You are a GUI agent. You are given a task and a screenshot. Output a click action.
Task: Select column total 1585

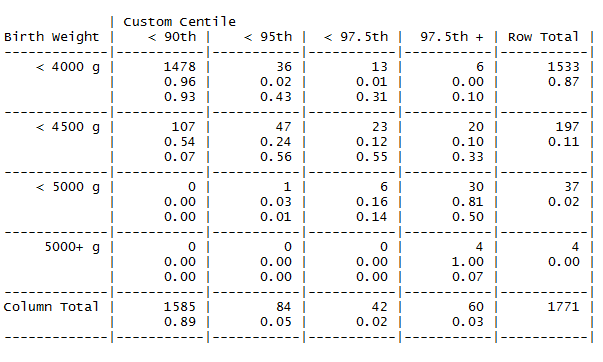tap(180, 307)
